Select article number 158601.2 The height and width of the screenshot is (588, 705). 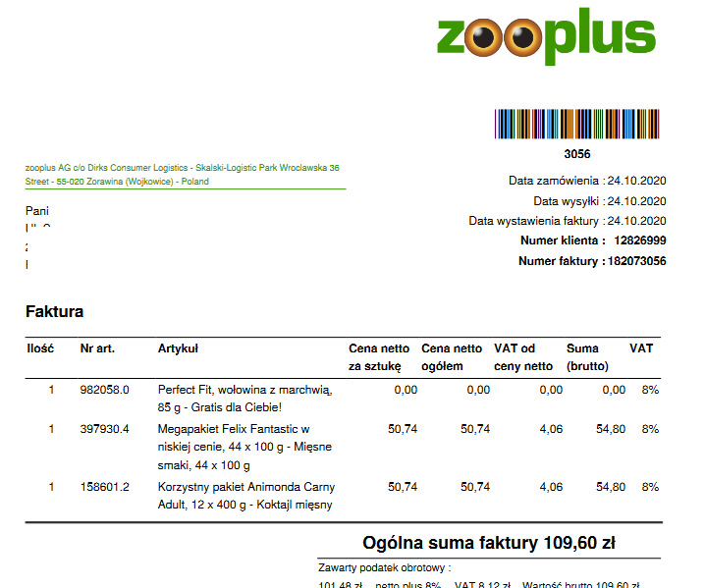tap(104, 487)
